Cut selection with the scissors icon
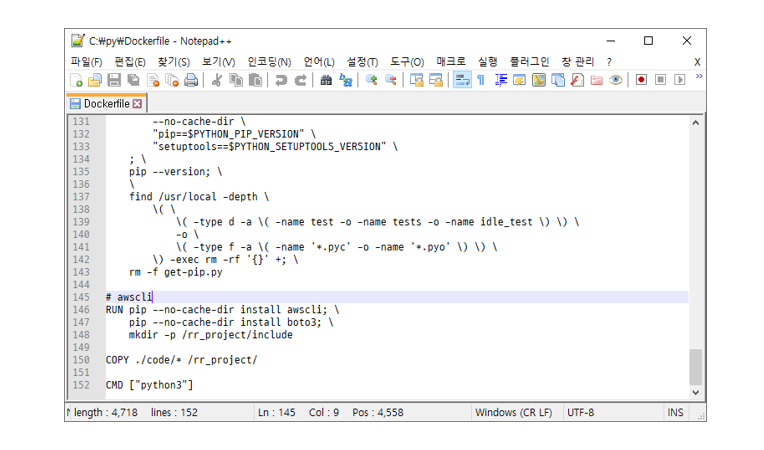Image resolution: width=764 pixels, height=450 pixels. [x=217, y=80]
